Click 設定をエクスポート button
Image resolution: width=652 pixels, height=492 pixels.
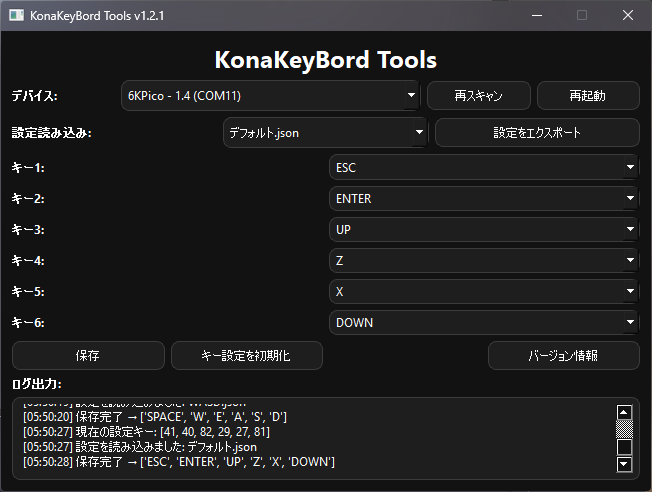536,132
